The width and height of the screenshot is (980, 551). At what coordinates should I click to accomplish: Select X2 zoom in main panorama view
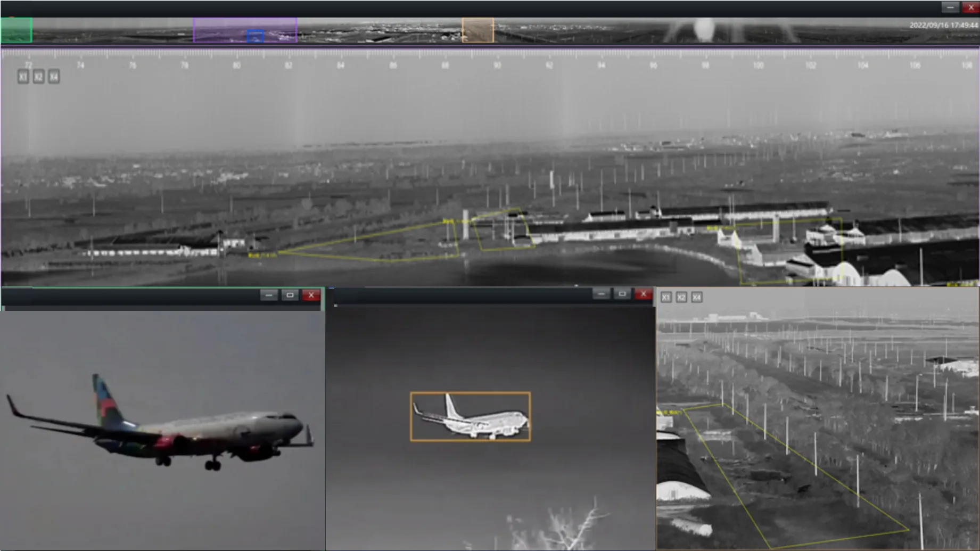38,77
